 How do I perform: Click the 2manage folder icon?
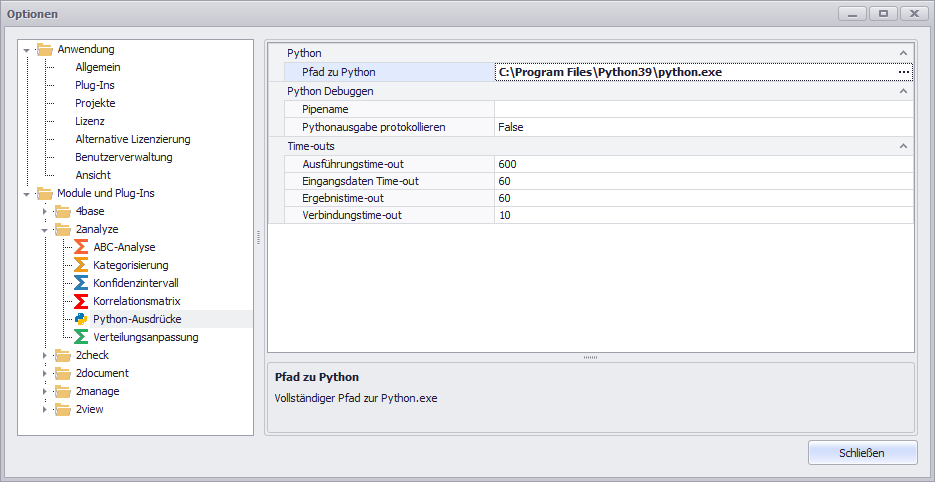click(x=63, y=391)
